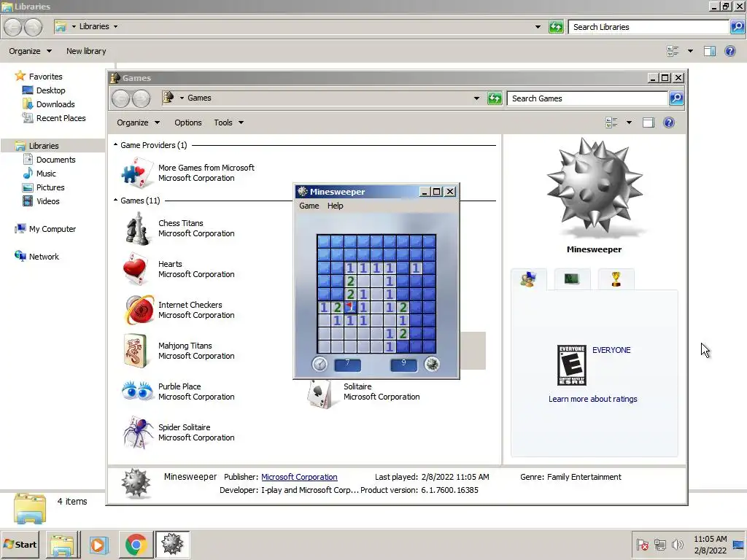
Task: Select the Hearts game icon
Action: click(136, 269)
